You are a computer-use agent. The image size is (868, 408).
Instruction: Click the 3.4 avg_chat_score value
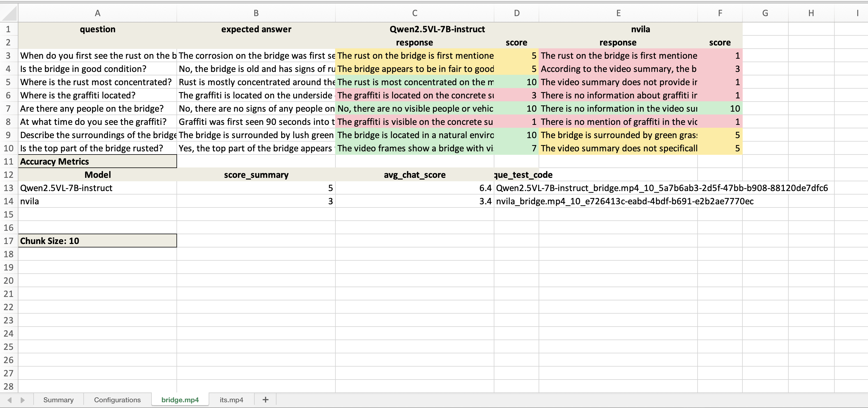pyautogui.click(x=415, y=201)
